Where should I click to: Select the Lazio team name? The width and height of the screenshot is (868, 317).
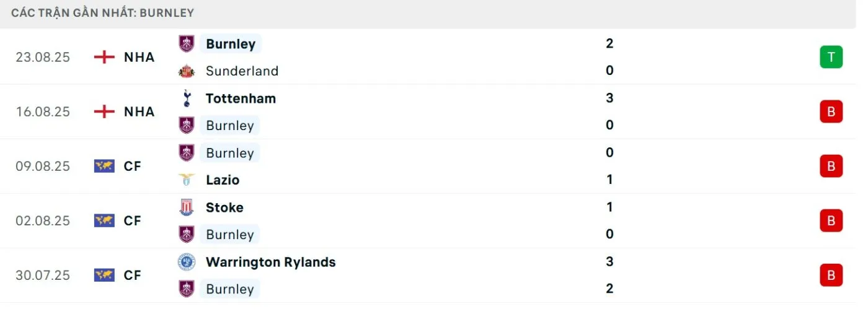click(x=223, y=180)
